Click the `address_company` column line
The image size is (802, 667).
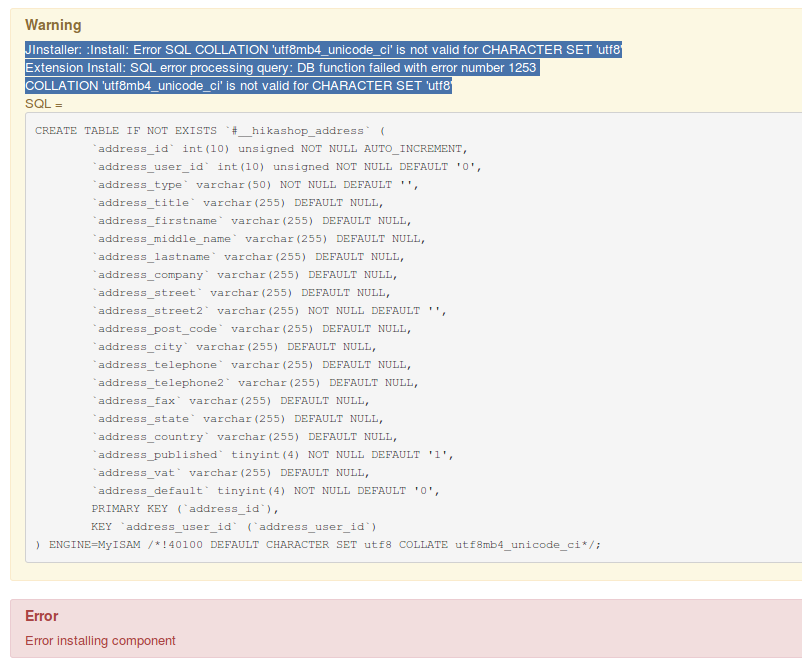coord(244,275)
